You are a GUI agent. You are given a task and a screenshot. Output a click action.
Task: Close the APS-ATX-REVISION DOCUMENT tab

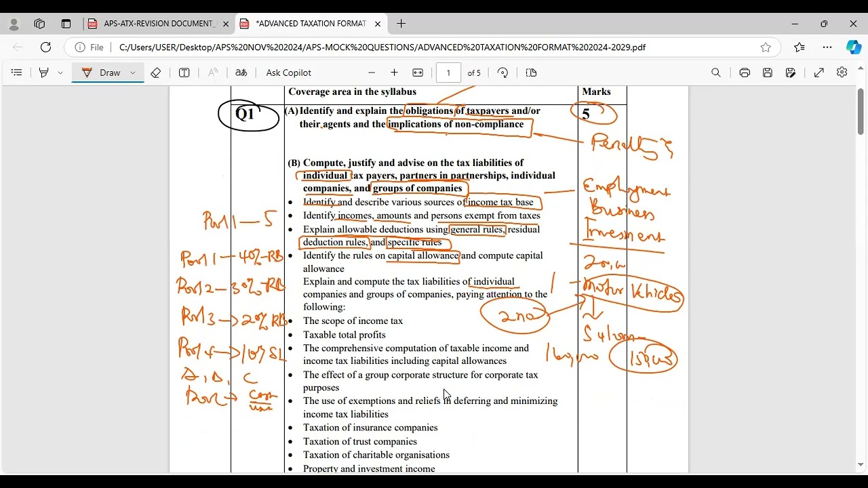coord(226,24)
